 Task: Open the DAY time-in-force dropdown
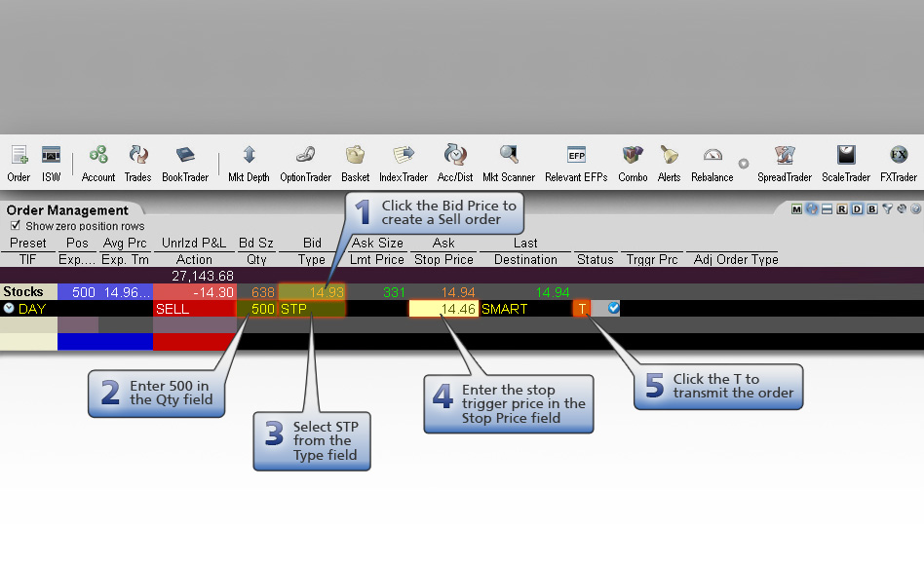tap(32, 309)
